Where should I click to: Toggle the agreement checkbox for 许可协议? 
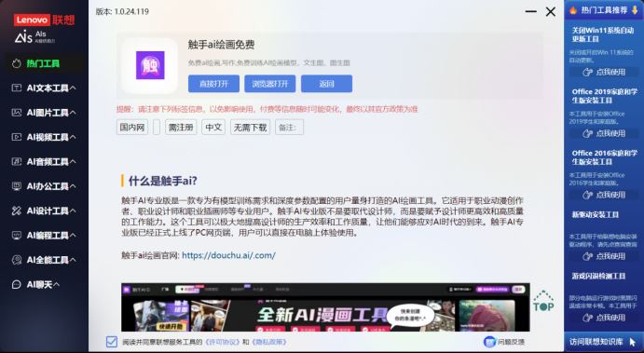pyautogui.click(x=112, y=342)
